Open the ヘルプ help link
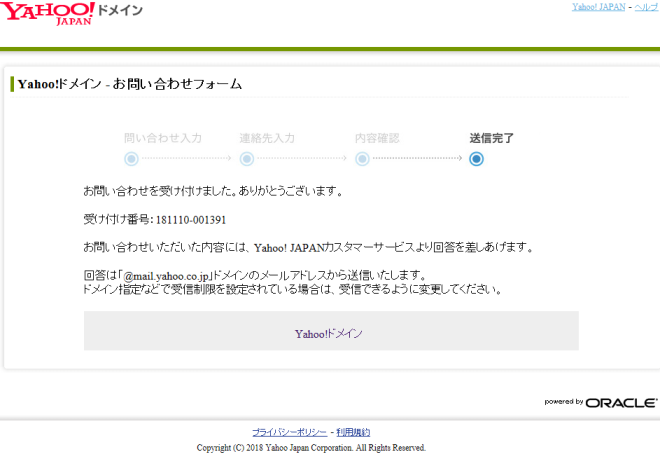660x459 pixels. point(647,7)
